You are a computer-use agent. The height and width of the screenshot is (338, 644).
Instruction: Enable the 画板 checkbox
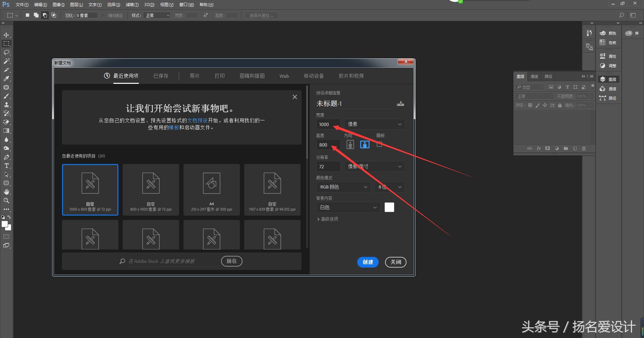click(x=379, y=144)
